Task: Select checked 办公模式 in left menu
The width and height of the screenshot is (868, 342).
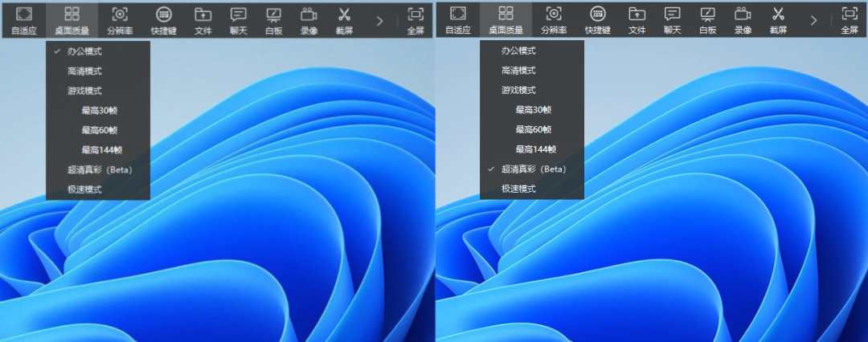Action: [98, 51]
